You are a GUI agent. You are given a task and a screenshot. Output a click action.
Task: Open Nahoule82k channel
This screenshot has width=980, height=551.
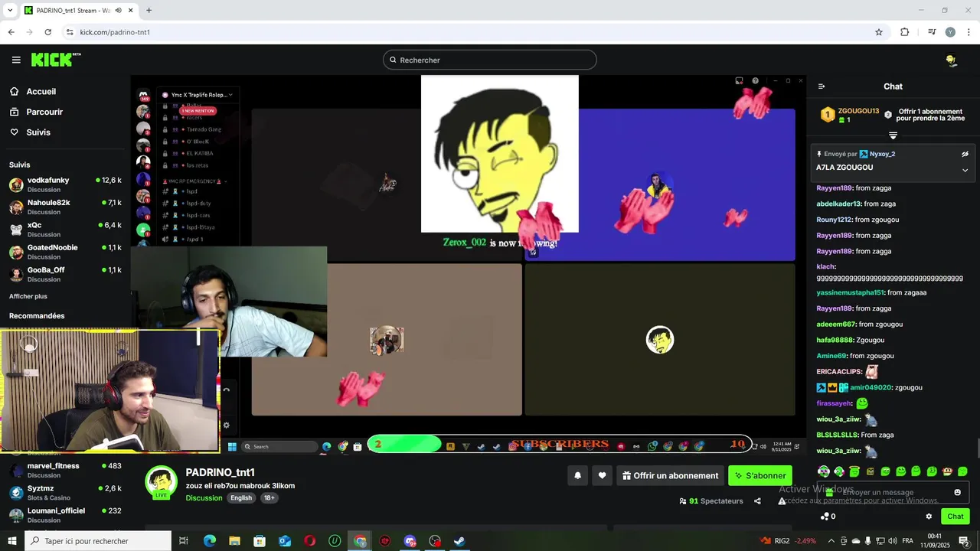65,207
